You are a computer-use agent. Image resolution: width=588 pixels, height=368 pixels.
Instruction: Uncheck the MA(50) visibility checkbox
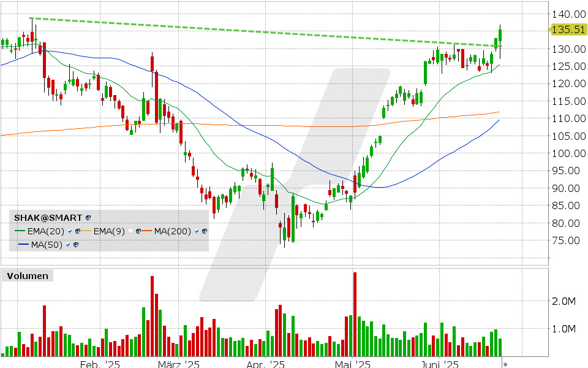pyautogui.click(x=68, y=245)
